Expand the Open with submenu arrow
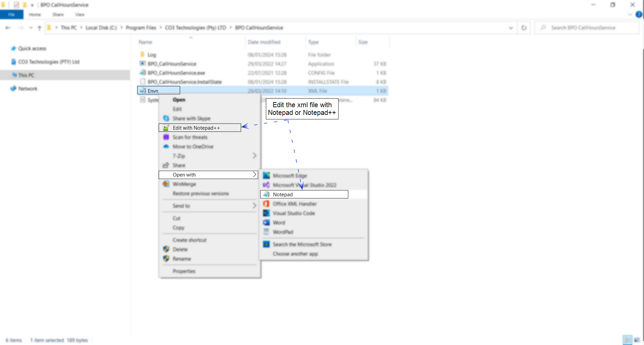644x345 pixels. point(254,175)
